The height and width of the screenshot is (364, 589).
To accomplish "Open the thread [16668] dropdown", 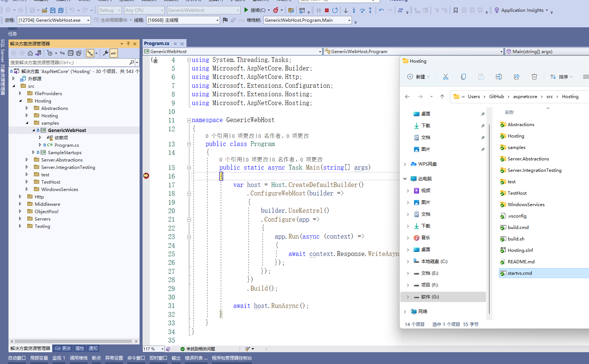I will [x=183, y=20].
